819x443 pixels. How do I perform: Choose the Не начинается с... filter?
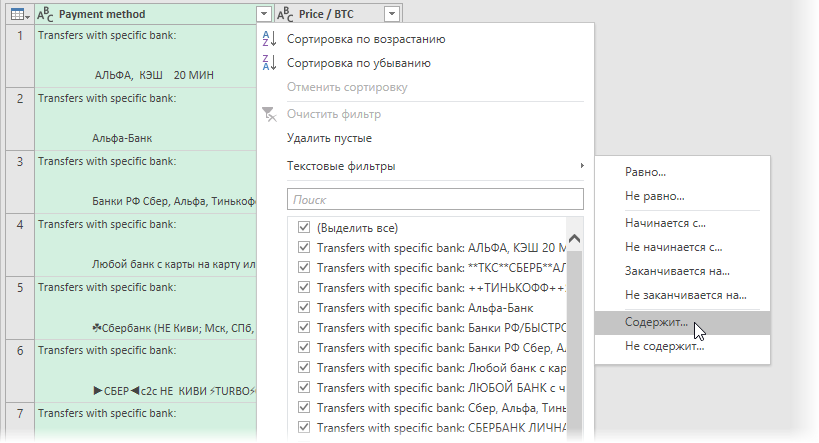pyautogui.click(x=673, y=247)
